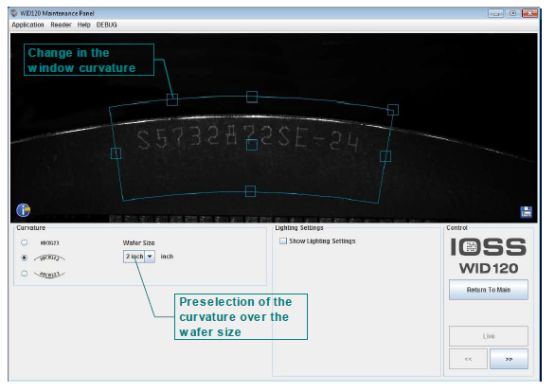Image resolution: width=555 pixels, height=392 pixels.
Task: Select the center handle of the reading window
Action: point(252,145)
